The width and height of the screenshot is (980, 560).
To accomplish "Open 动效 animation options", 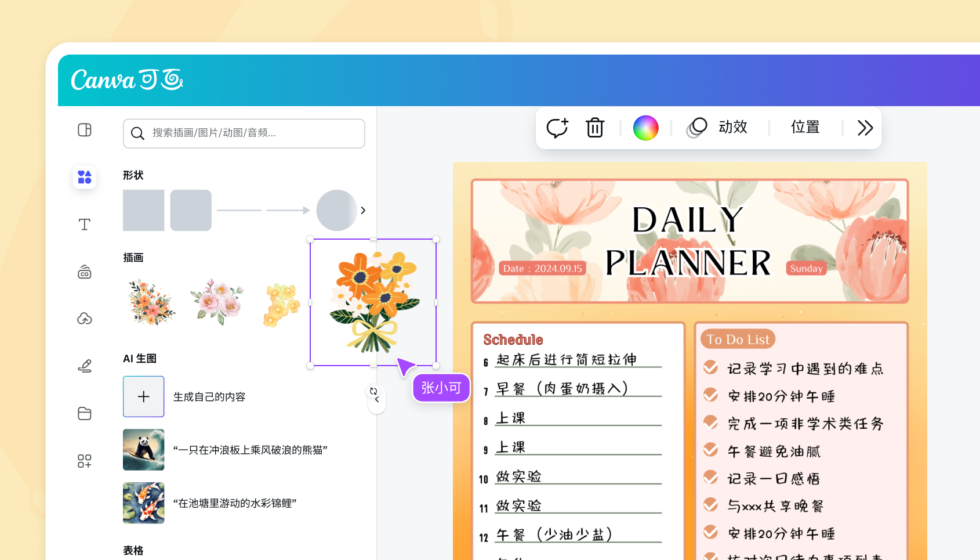I will coord(717,128).
